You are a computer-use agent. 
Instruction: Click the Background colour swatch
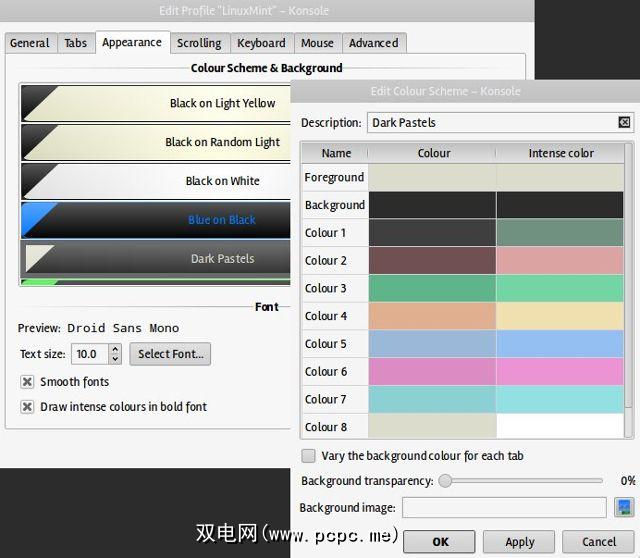pos(432,205)
